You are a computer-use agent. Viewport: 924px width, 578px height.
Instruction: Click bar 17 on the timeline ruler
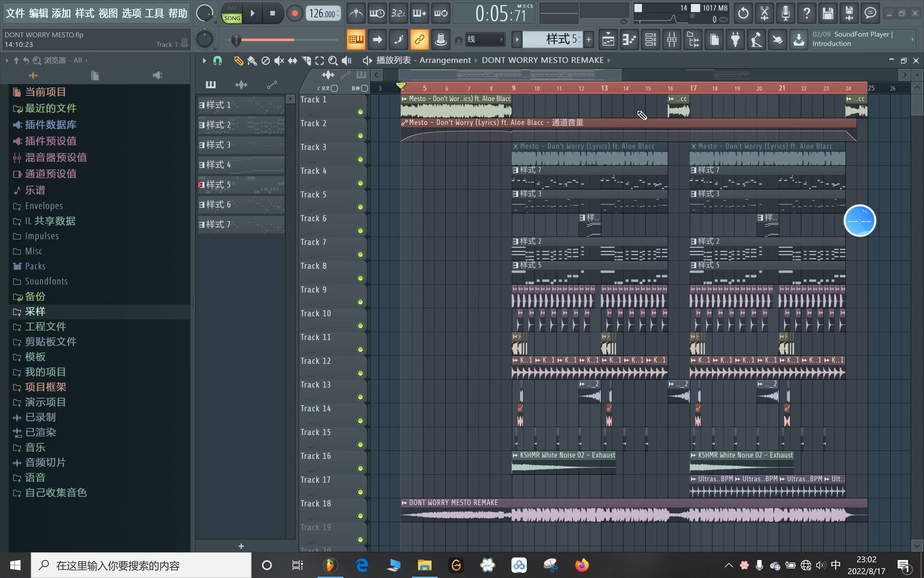(x=693, y=88)
